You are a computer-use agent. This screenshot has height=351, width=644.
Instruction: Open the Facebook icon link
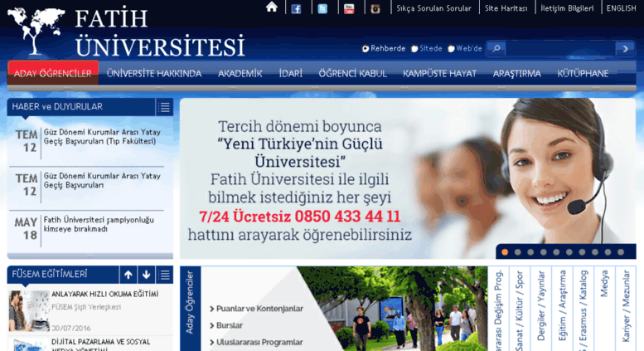(x=296, y=8)
